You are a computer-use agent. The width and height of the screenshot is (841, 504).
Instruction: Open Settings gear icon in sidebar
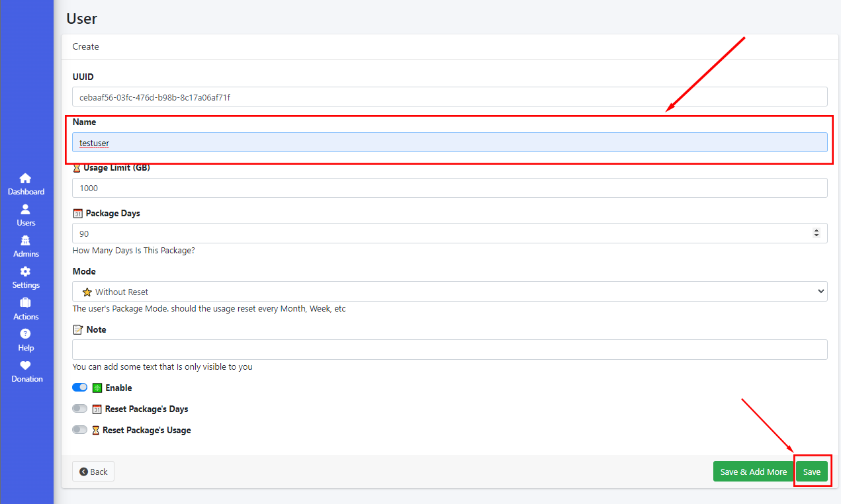point(25,271)
